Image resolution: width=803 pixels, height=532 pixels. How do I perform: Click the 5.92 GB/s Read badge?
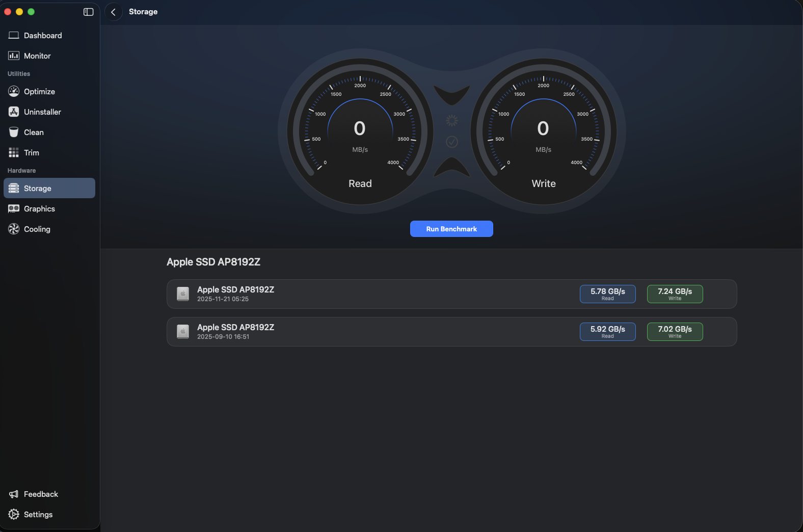coord(608,332)
